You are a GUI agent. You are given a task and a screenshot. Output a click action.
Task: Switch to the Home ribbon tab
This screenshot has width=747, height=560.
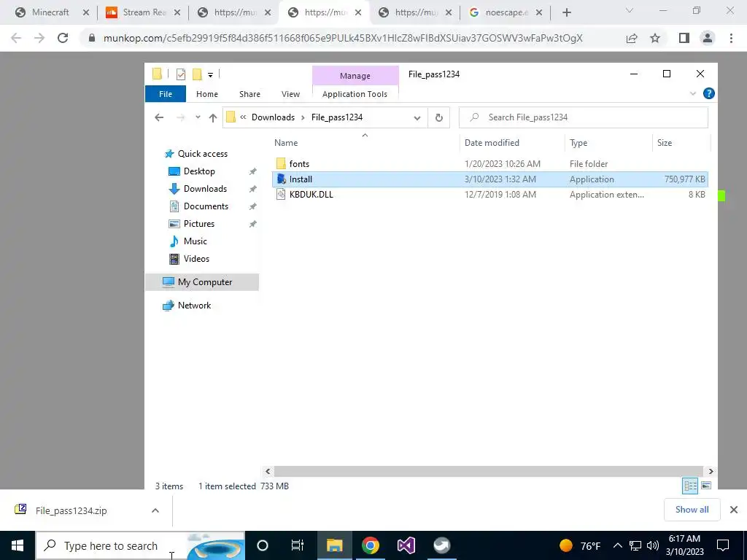click(x=206, y=94)
